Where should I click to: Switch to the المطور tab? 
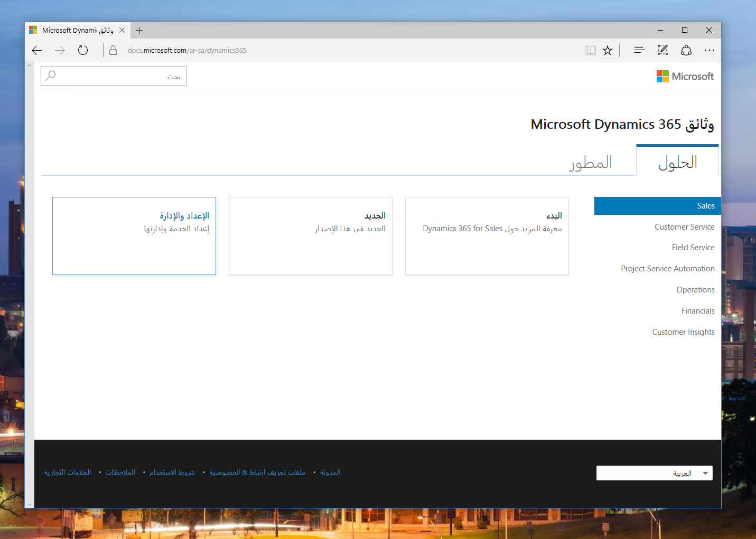point(591,162)
